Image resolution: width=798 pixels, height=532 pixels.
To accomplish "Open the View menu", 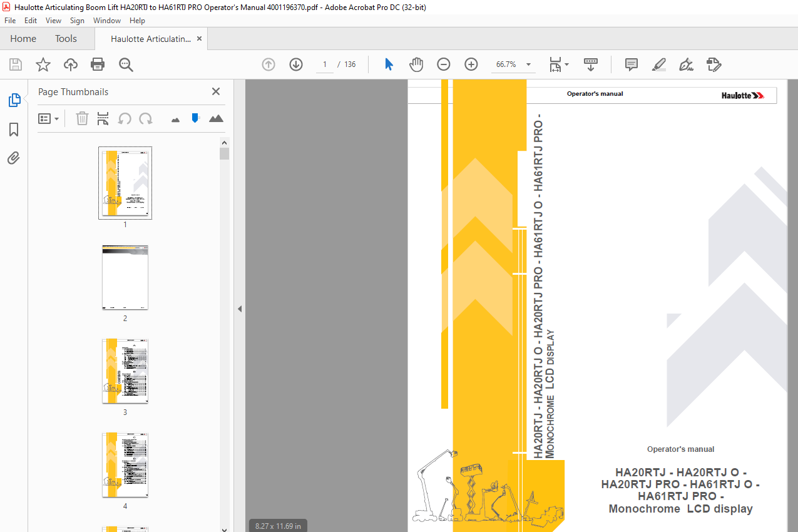I will coord(54,21).
